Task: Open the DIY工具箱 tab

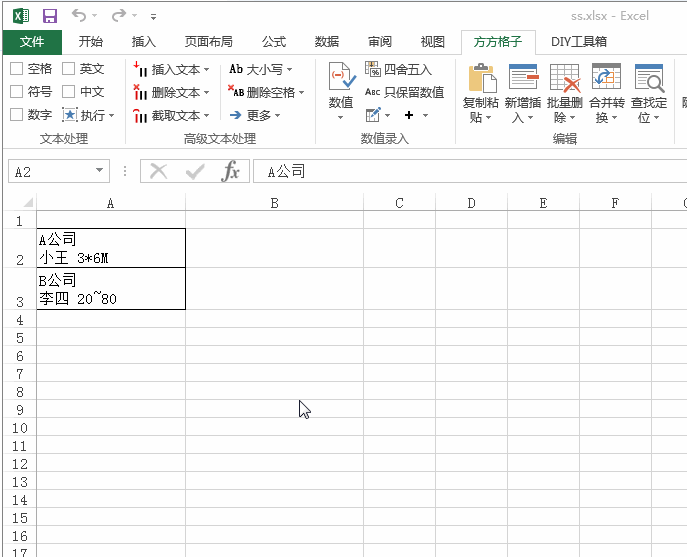Action: point(579,42)
